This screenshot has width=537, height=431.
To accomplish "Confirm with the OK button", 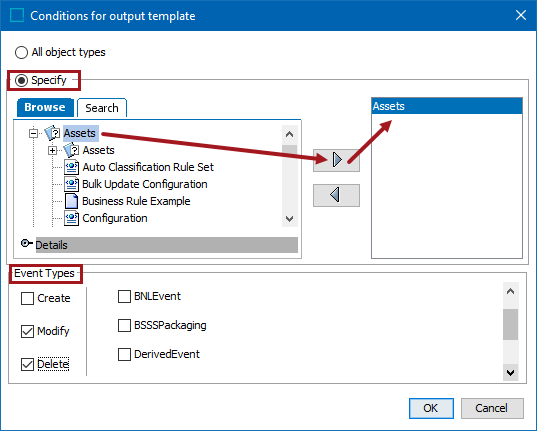I will (x=431, y=408).
